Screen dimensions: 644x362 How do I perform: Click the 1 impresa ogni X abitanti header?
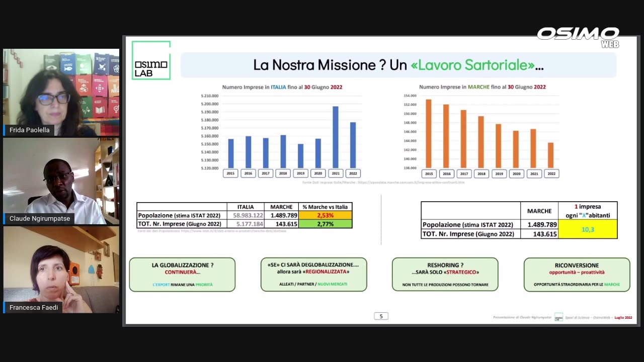[x=588, y=211]
